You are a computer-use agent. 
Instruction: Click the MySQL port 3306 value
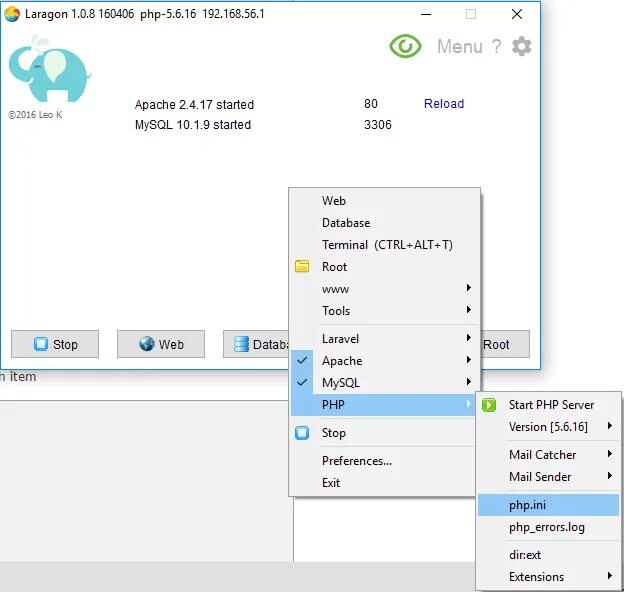tap(378, 125)
